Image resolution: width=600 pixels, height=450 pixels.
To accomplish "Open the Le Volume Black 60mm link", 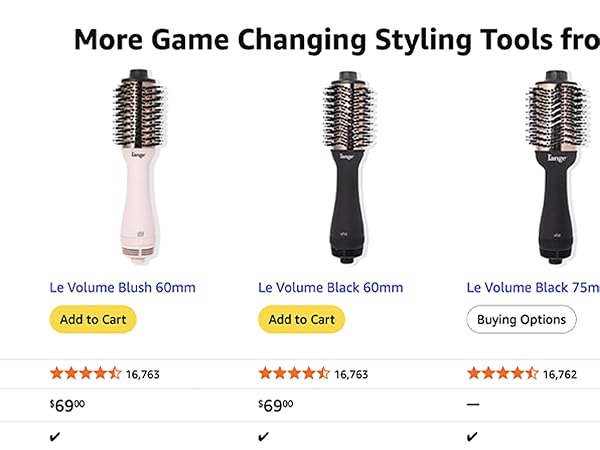I will [x=331, y=288].
